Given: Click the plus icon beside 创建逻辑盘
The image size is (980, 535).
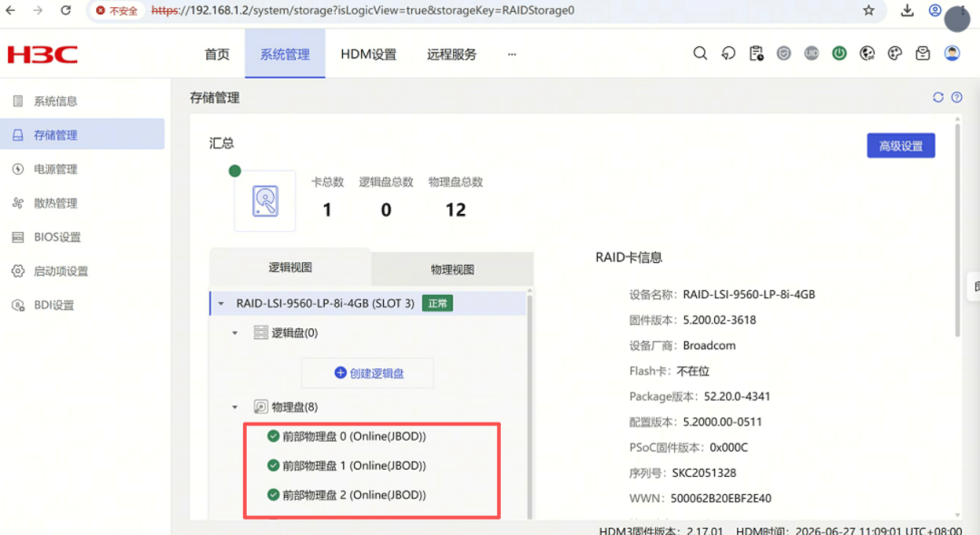Looking at the screenshot, I should coord(340,373).
